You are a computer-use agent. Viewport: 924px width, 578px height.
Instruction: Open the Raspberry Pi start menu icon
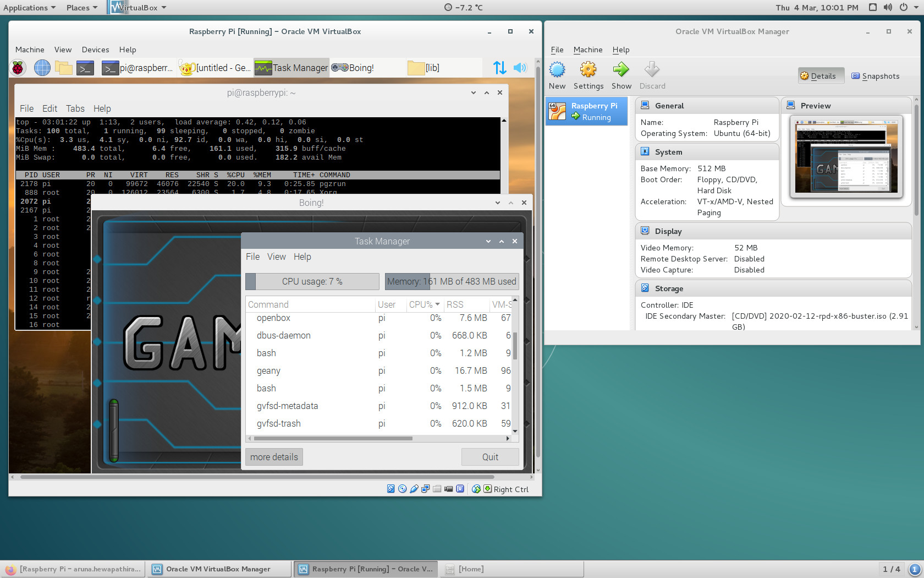pyautogui.click(x=18, y=68)
